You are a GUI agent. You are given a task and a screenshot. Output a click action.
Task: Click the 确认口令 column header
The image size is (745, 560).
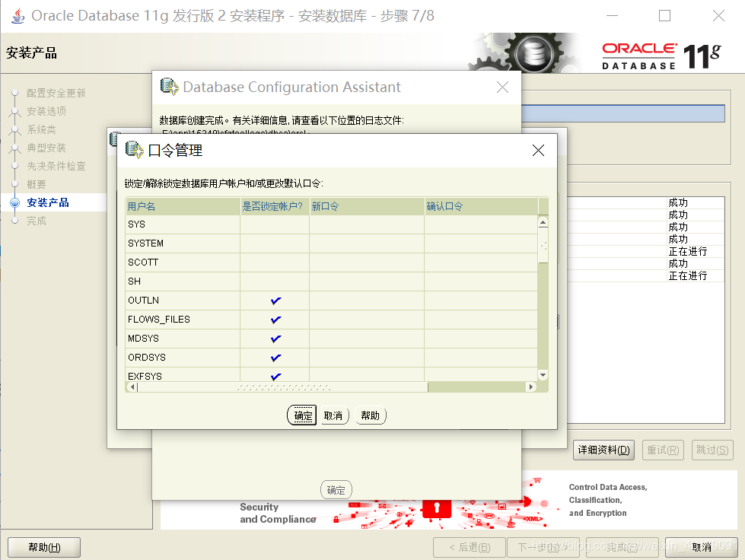481,206
